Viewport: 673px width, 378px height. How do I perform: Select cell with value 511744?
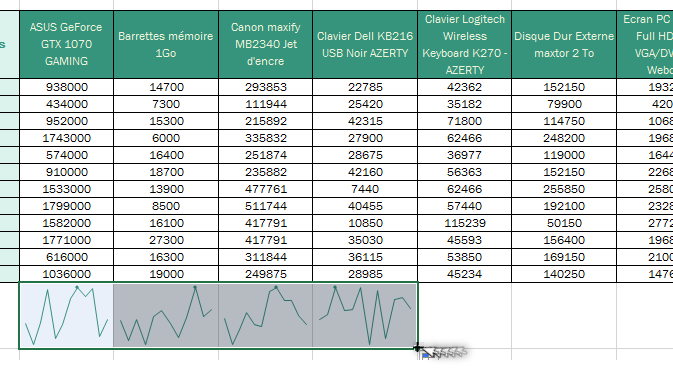(x=266, y=206)
